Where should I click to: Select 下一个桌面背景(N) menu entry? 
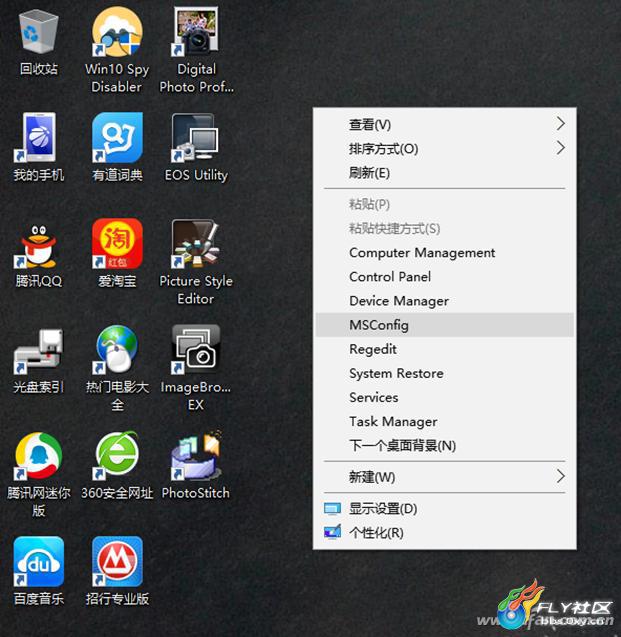(x=444, y=446)
